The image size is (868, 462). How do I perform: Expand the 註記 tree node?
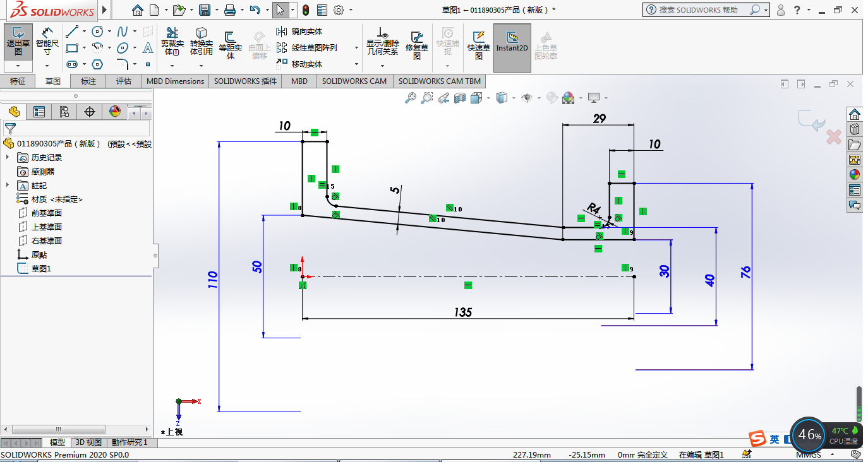click(x=8, y=185)
